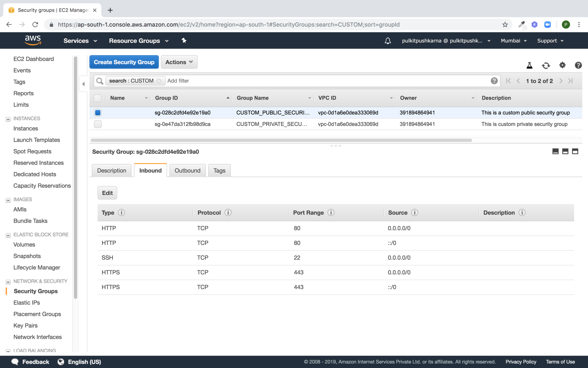Maximize the bottom details pane

tap(575, 152)
